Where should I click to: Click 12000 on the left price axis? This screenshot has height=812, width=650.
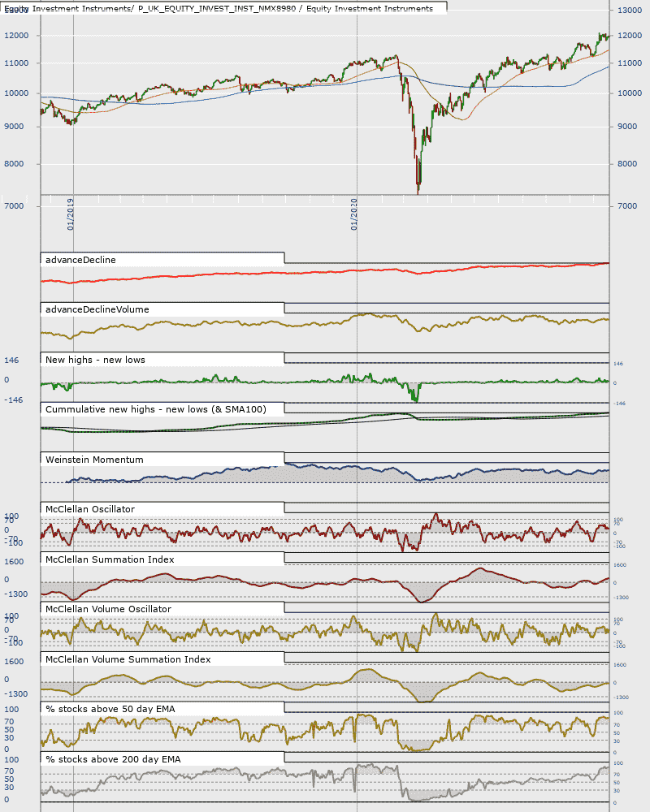(x=16, y=36)
